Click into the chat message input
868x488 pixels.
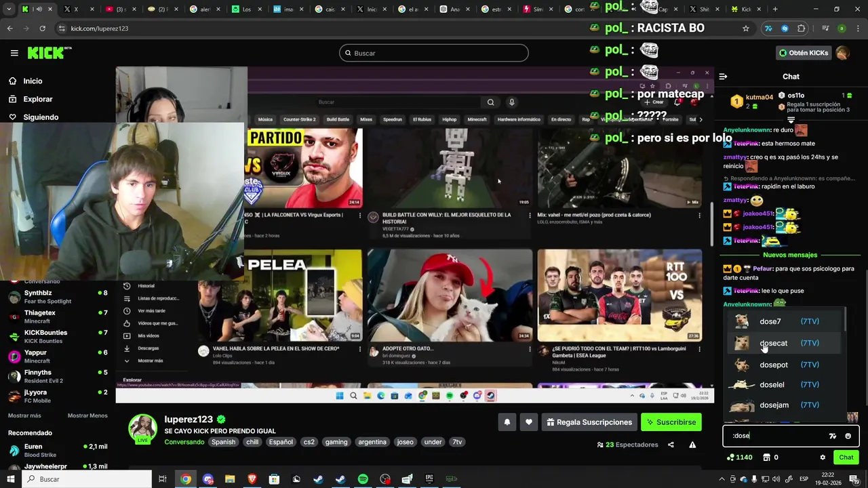click(x=776, y=436)
